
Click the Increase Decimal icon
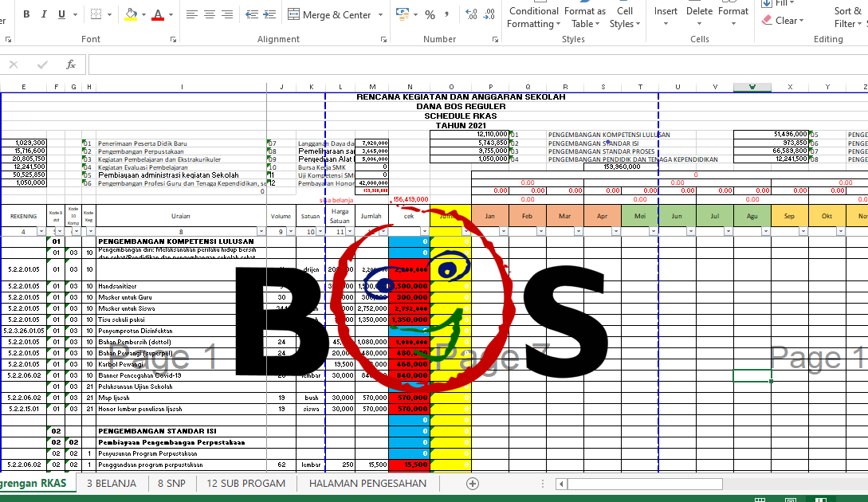470,13
